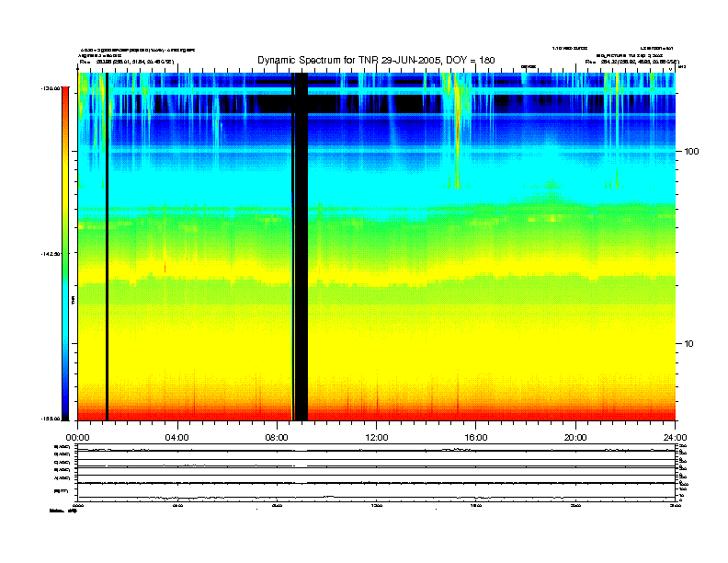Click the 100 frequency axis label
Viewport: 728px width, 563px height.
click(x=691, y=152)
